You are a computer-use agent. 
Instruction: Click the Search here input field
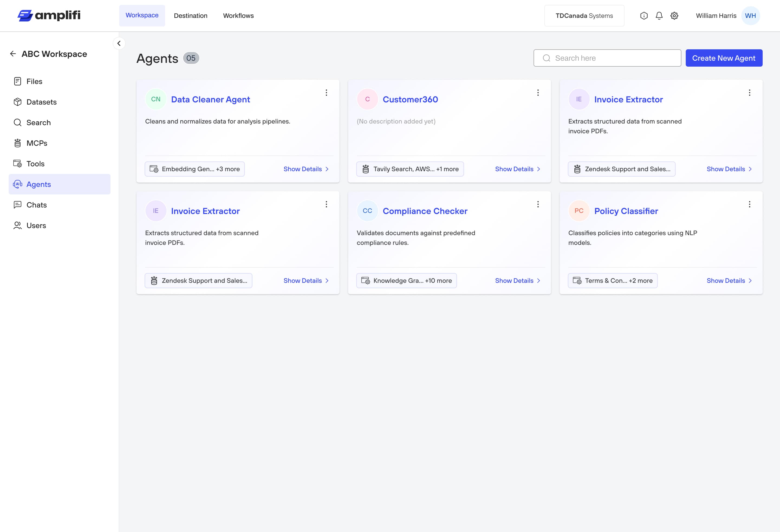point(607,58)
